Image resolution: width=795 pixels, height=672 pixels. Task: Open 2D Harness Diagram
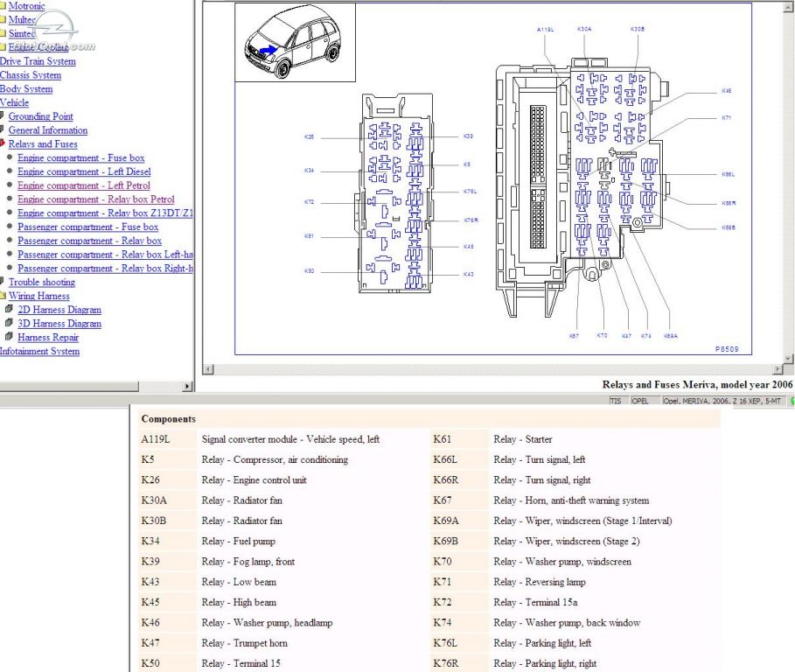click(x=59, y=310)
